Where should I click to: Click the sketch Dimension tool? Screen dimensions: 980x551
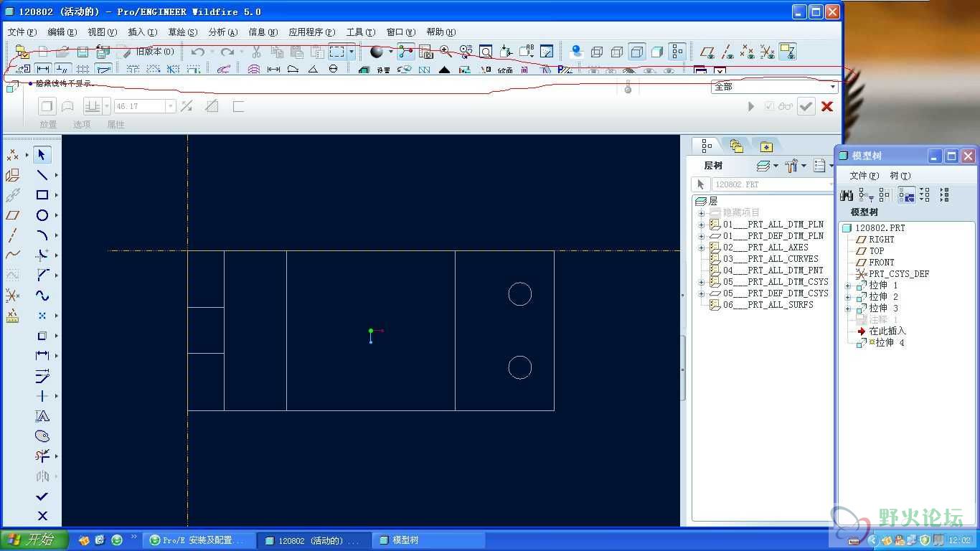(x=42, y=356)
